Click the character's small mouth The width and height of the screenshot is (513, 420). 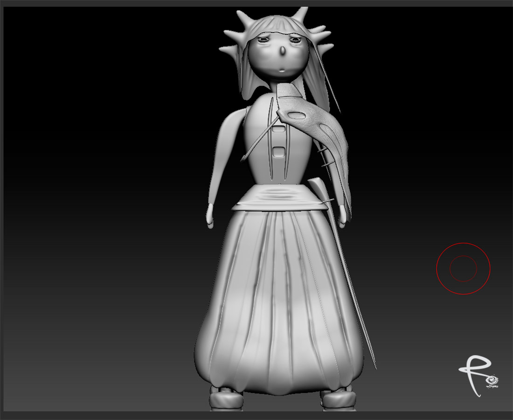click(281, 70)
